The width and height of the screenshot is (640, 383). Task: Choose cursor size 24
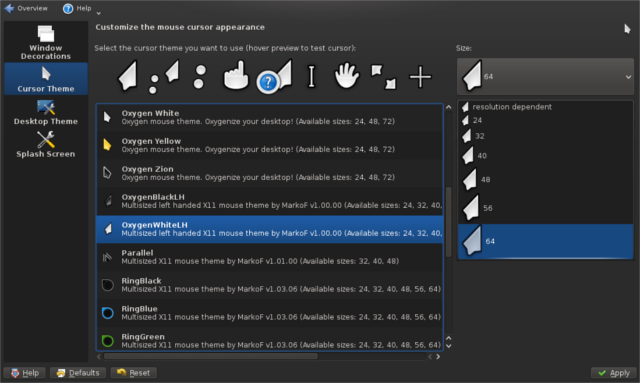coord(545,120)
